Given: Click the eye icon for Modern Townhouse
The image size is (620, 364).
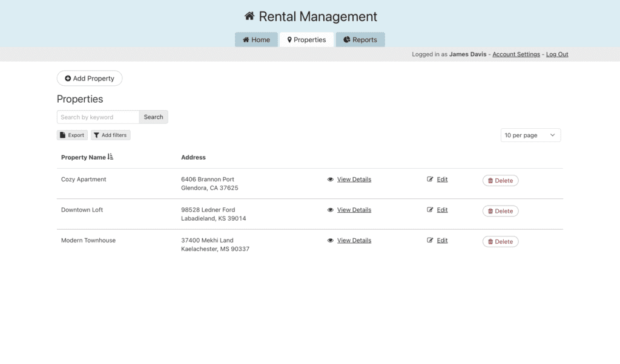Looking at the screenshot, I should 331,241.
